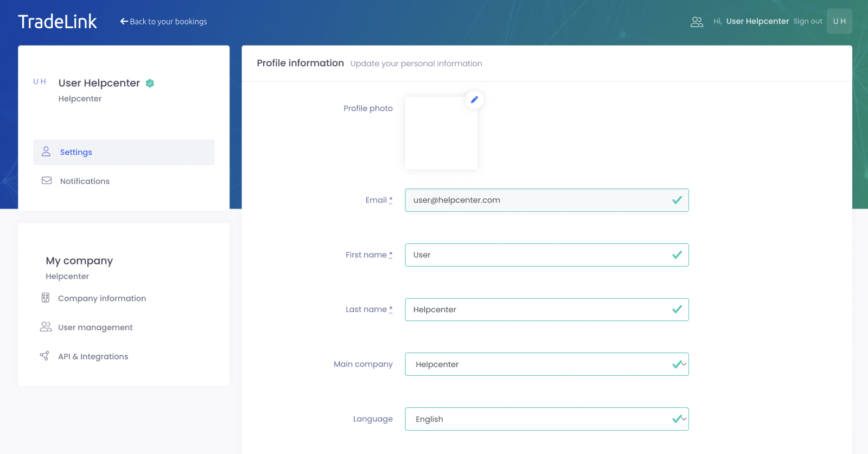This screenshot has width=868, height=454.
Task: Click Back to your bookings link
Action: click(163, 22)
